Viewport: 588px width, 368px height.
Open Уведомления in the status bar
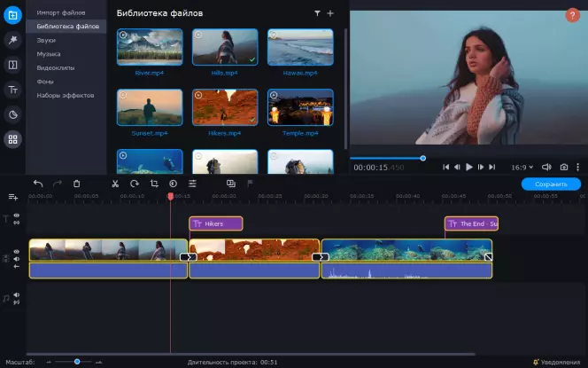[x=557, y=362]
